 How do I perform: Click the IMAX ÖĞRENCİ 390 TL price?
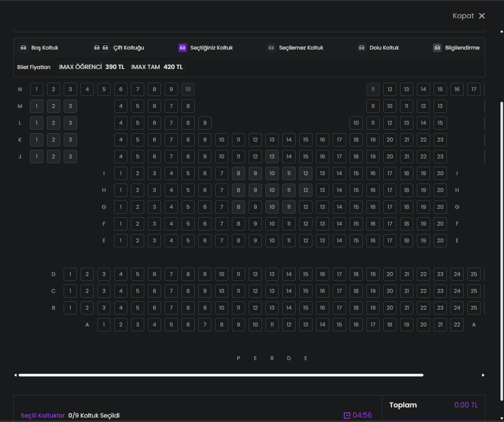coord(92,67)
